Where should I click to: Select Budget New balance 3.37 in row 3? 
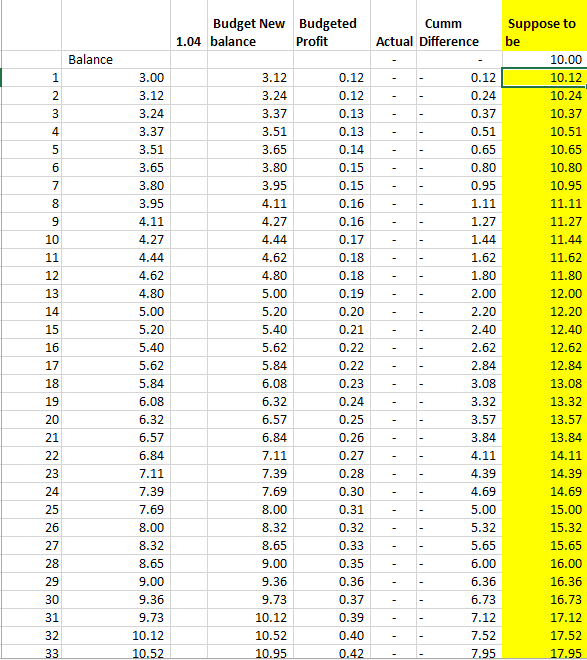point(250,114)
